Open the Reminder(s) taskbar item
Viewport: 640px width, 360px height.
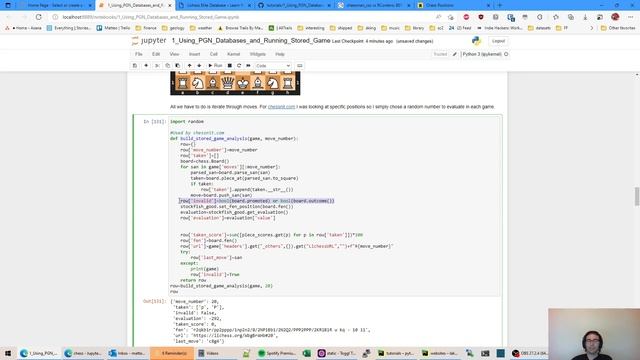point(172,353)
